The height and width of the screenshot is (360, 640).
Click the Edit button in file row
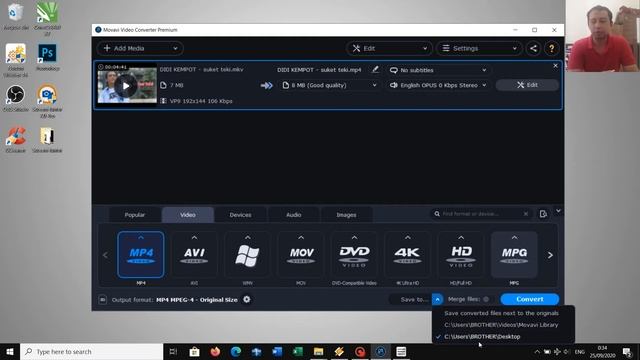point(527,85)
